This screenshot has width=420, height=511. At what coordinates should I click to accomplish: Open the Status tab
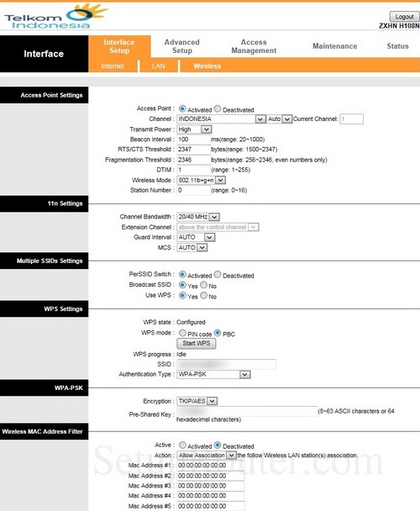tap(397, 46)
